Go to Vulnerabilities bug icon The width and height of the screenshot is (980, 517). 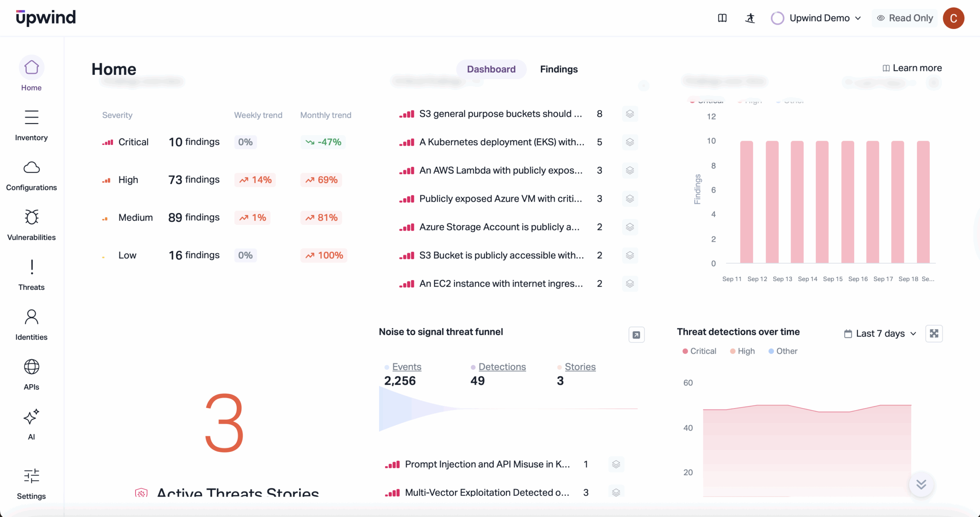point(31,217)
